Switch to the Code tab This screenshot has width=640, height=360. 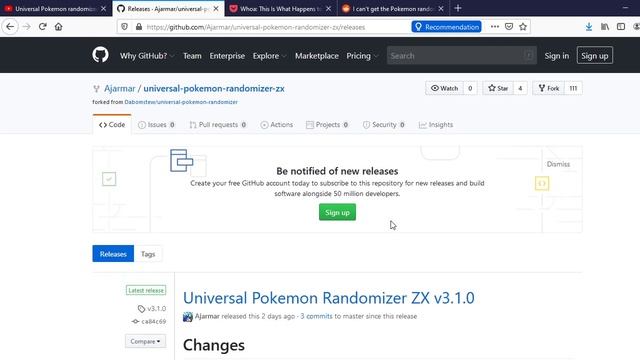pyautogui.click(x=112, y=125)
